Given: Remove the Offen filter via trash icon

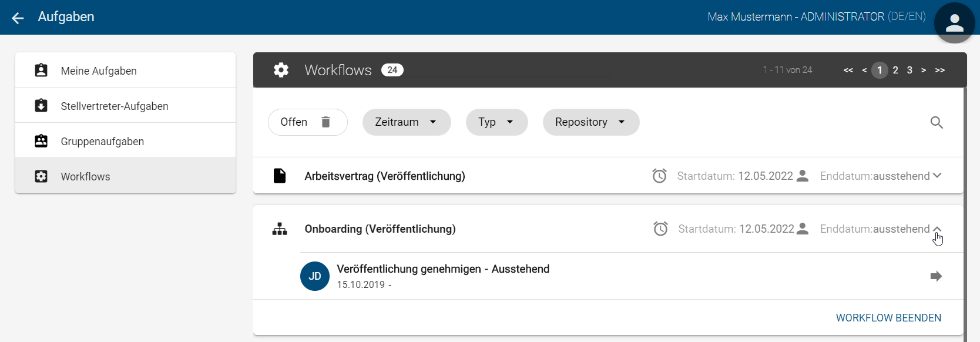Looking at the screenshot, I should coord(325,122).
